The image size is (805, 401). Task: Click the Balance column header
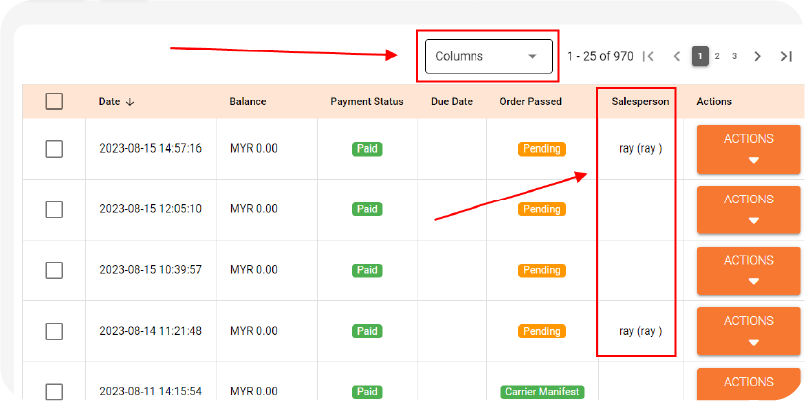tap(248, 102)
